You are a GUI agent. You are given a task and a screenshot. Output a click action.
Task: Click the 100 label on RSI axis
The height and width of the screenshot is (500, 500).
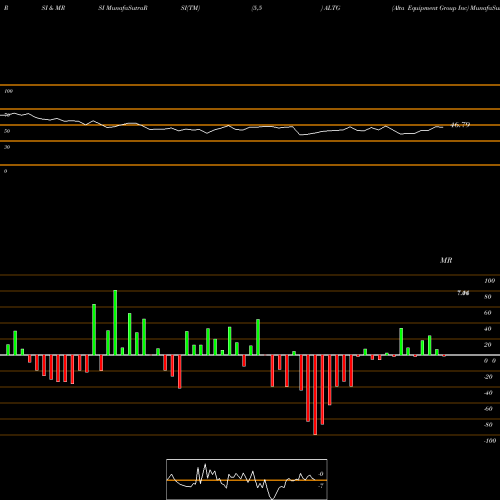pos(9,91)
